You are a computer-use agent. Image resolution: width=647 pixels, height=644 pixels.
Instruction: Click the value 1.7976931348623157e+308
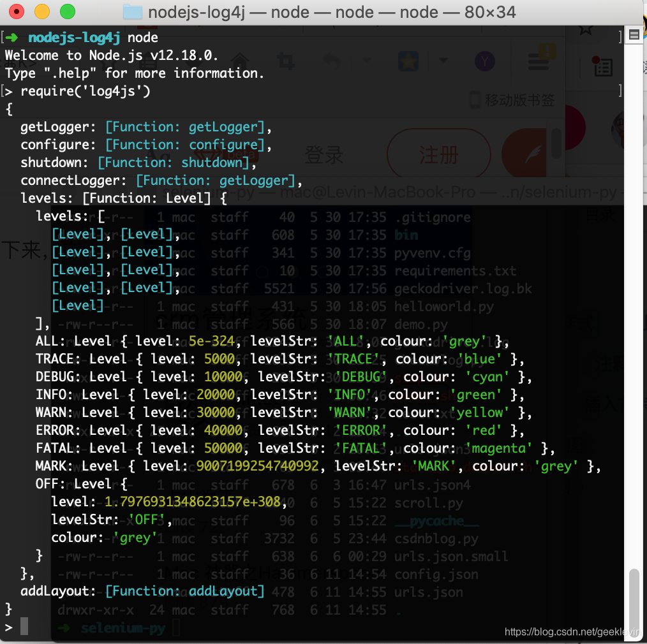pos(193,502)
